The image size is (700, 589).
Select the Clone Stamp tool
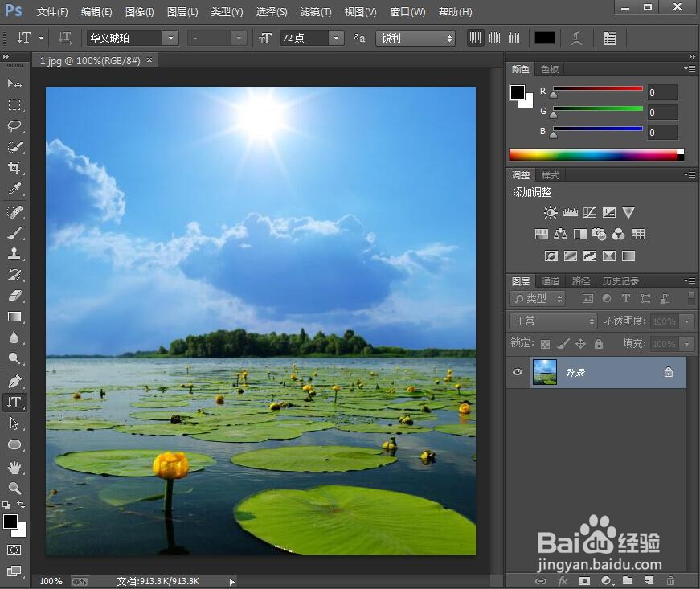point(14,253)
